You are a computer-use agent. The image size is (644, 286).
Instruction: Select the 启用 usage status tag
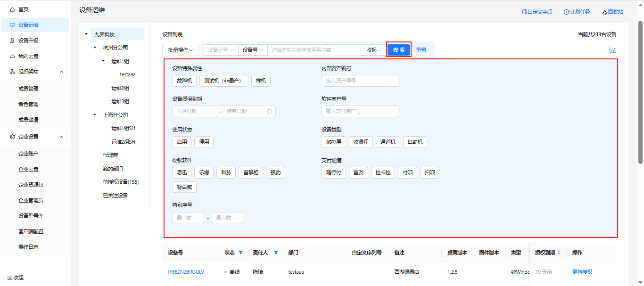point(182,142)
